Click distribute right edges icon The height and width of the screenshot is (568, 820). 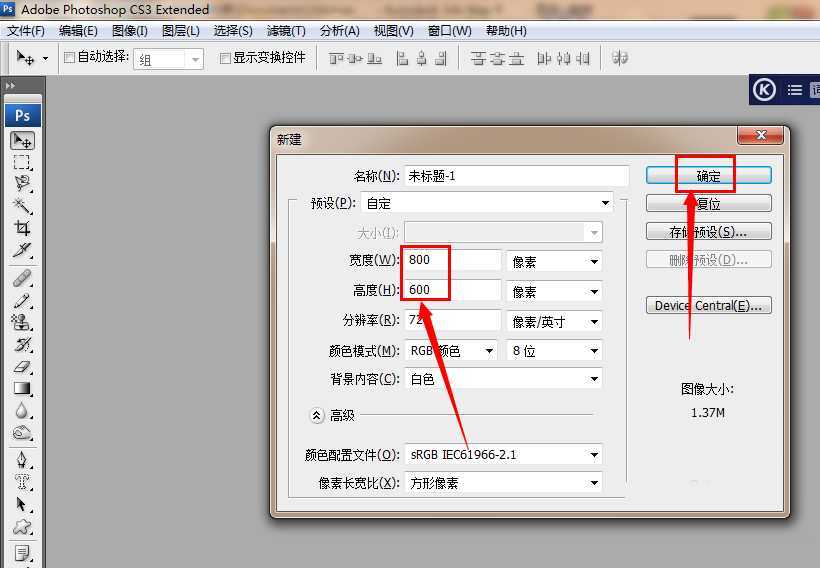(583, 58)
